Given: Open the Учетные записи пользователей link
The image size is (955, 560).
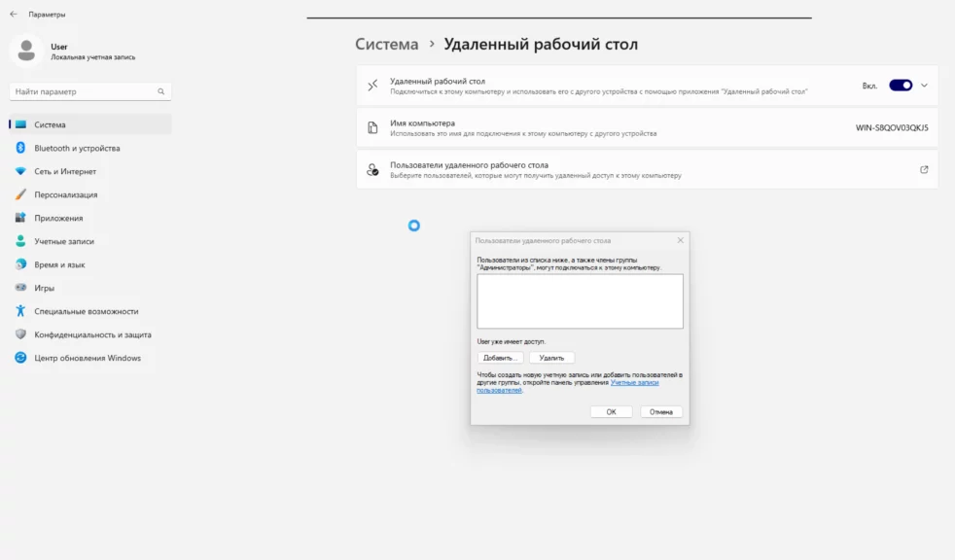Looking at the screenshot, I should (x=634, y=383).
